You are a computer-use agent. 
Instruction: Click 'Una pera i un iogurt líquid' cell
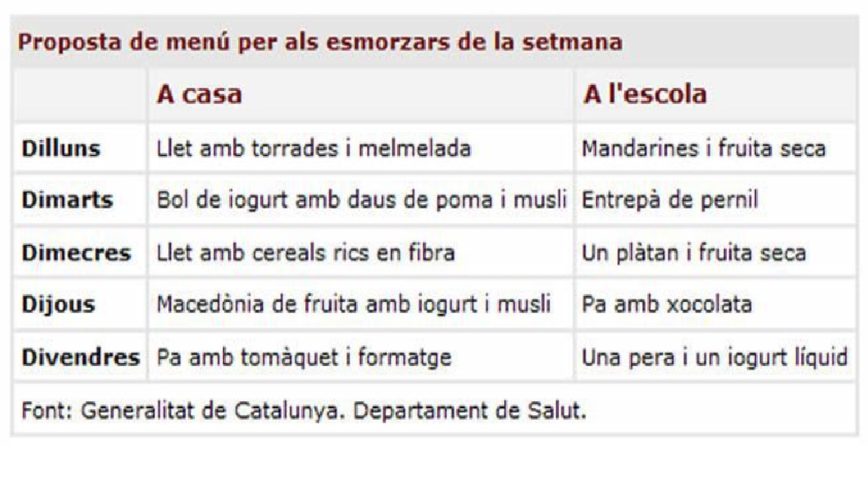pos(715,356)
